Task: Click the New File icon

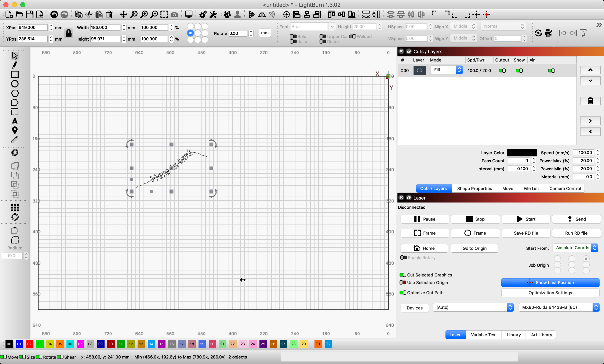Action: click(9, 14)
